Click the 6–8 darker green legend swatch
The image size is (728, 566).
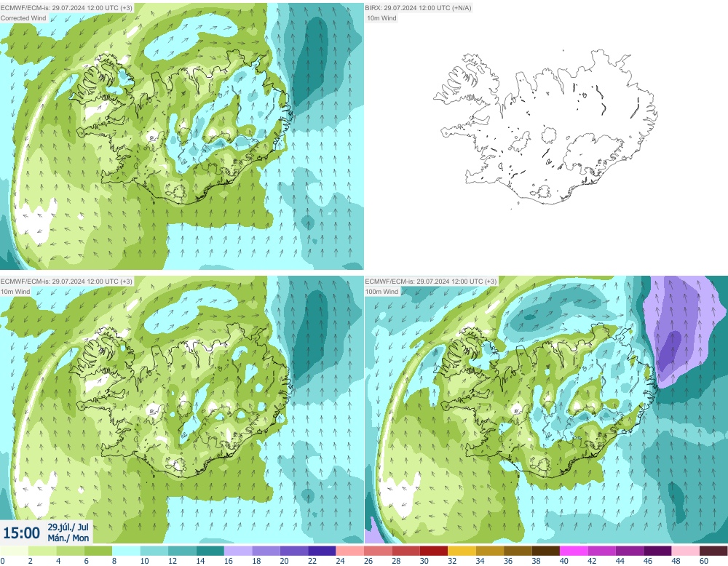pyautogui.click(x=98, y=551)
